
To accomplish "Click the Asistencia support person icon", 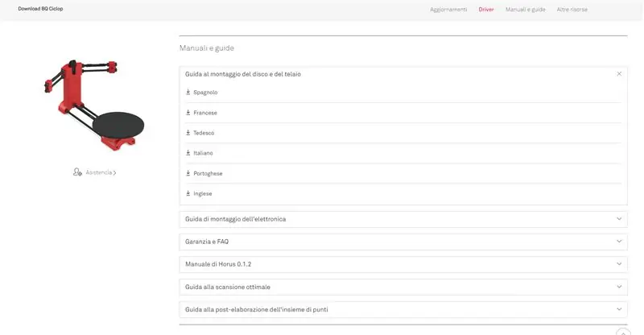I will point(77,172).
